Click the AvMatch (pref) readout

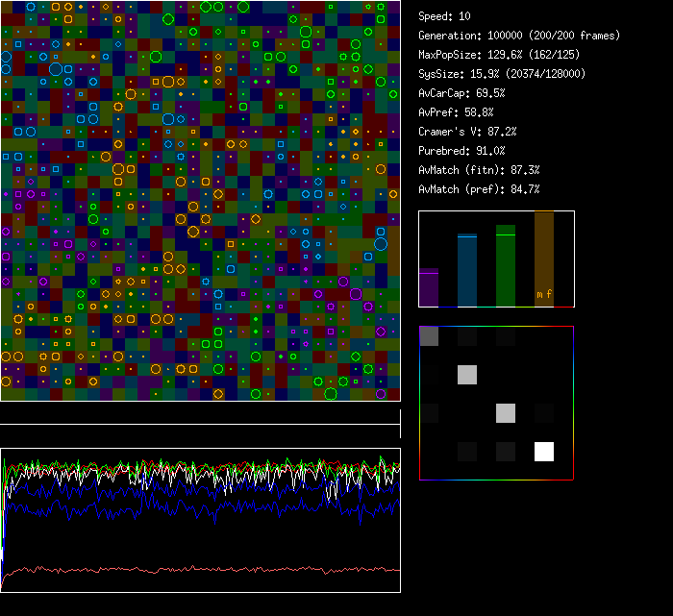tap(479, 189)
